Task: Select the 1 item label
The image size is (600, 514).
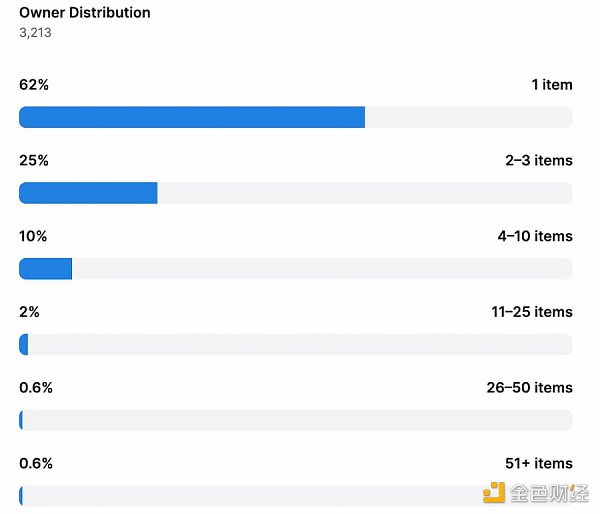Action: (551, 85)
